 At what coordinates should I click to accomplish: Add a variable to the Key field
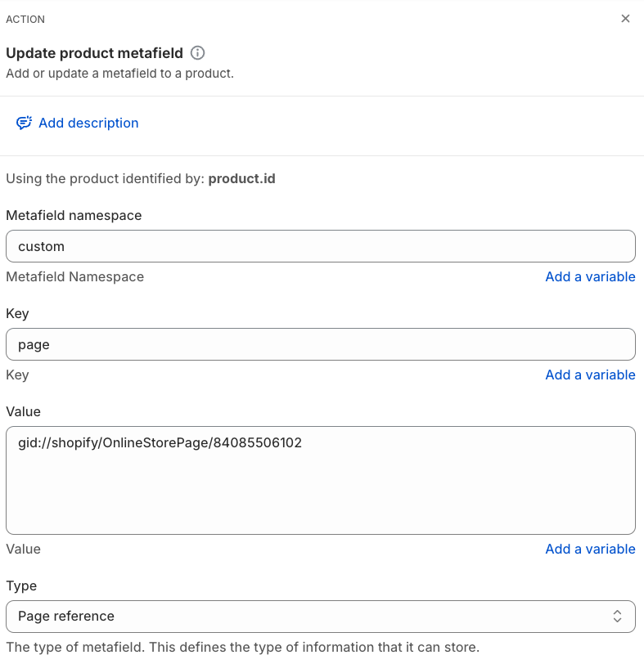(x=590, y=375)
